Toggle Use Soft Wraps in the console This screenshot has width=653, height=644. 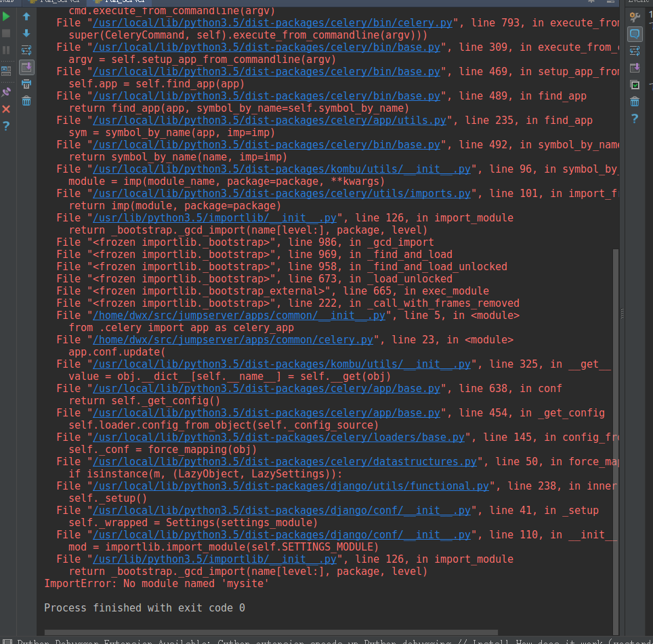26,50
